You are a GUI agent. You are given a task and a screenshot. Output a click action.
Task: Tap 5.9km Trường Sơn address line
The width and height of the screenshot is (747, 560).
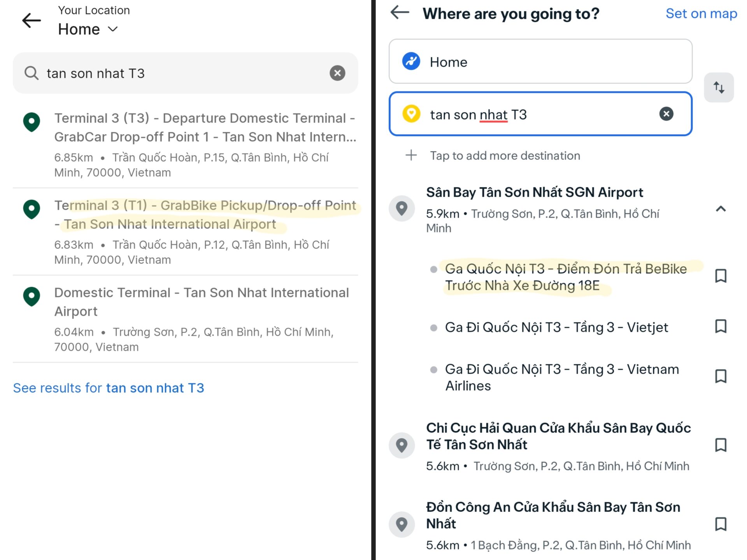tap(543, 220)
